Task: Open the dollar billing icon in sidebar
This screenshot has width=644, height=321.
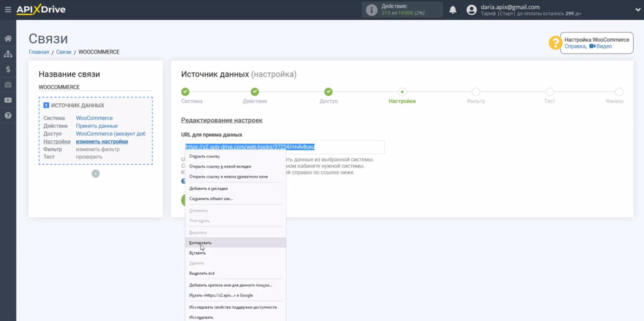Action: tap(8, 69)
